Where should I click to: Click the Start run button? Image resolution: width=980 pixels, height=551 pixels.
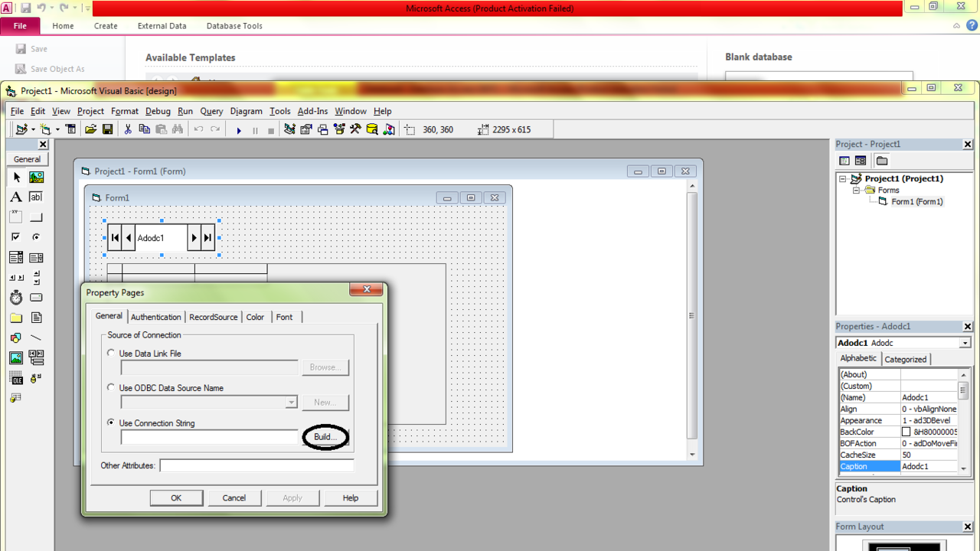tap(239, 130)
